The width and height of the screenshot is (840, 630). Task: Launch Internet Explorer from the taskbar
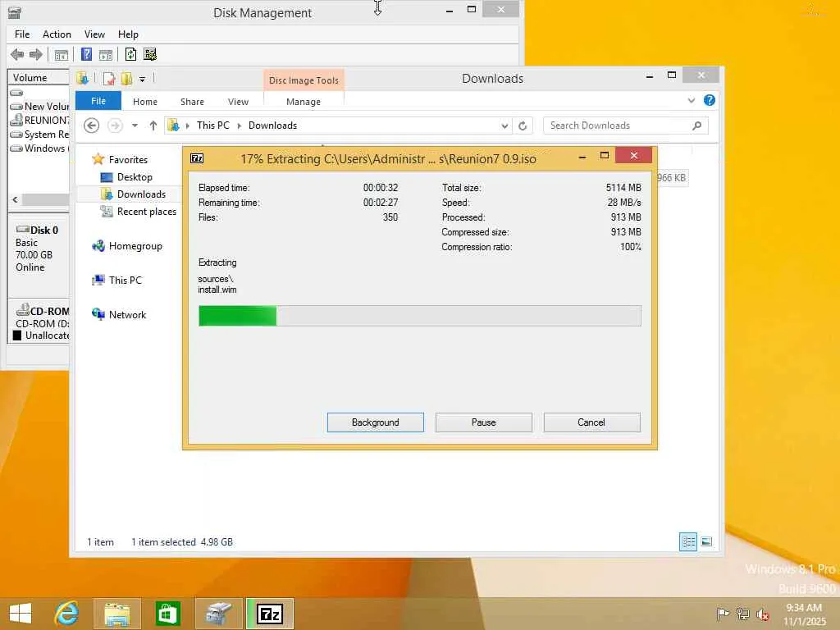(67, 614)
